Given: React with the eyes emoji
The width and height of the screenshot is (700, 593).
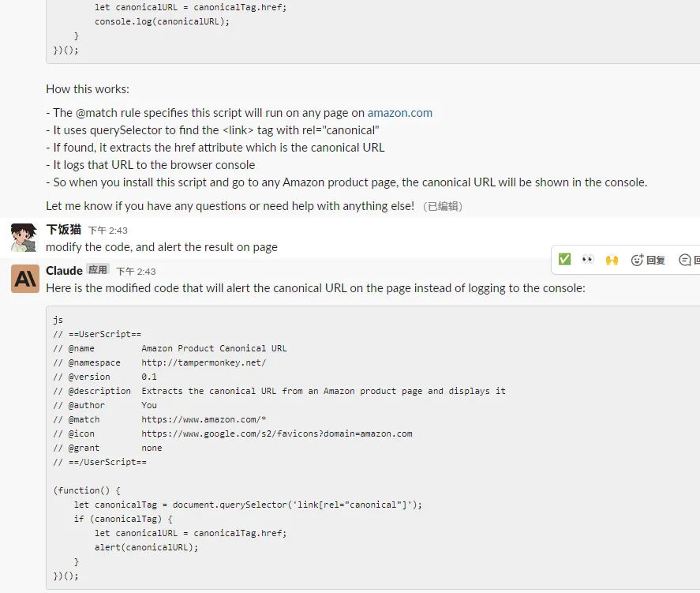Looking at the screenshot, I should (x=588, y=260).
